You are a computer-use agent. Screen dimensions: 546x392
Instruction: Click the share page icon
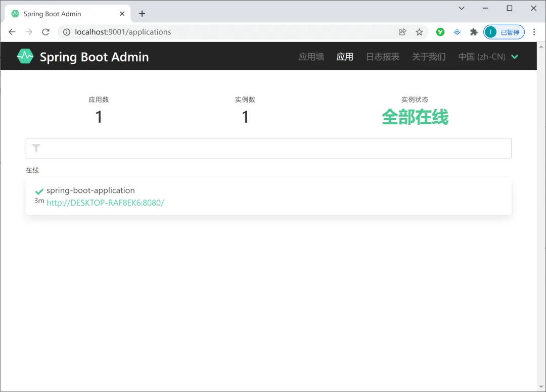pyautogui.click(x=402, y=32)
